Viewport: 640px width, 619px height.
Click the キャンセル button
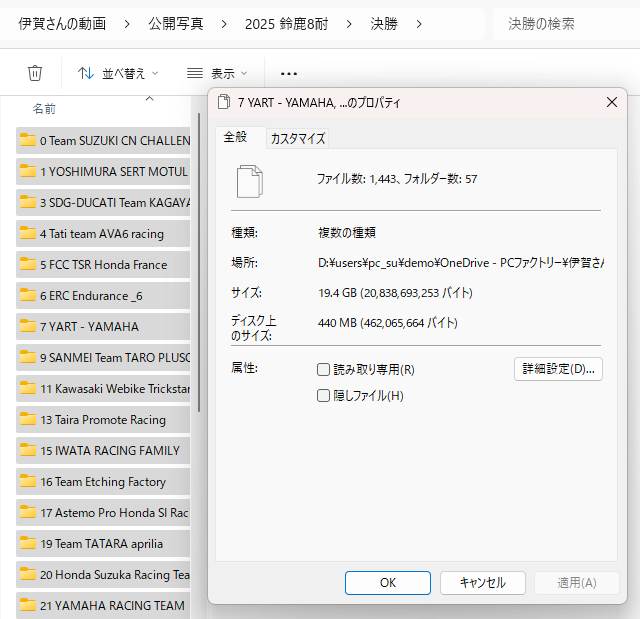483,583
